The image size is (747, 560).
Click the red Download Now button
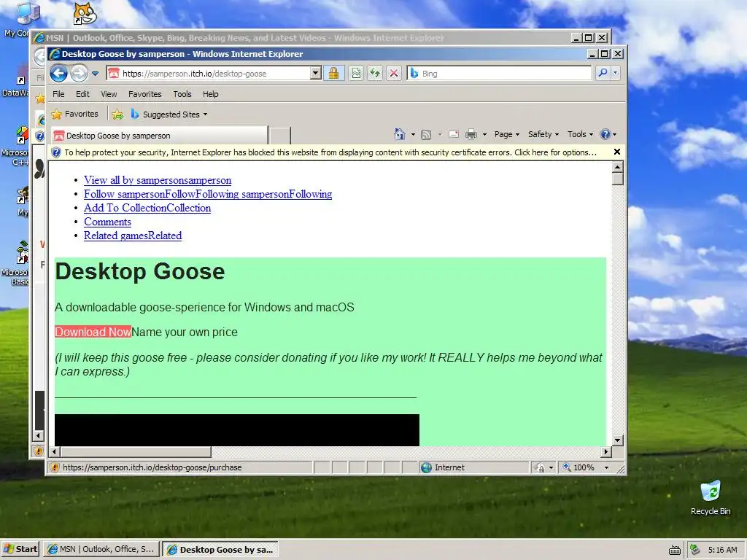(x=93, y=332)
